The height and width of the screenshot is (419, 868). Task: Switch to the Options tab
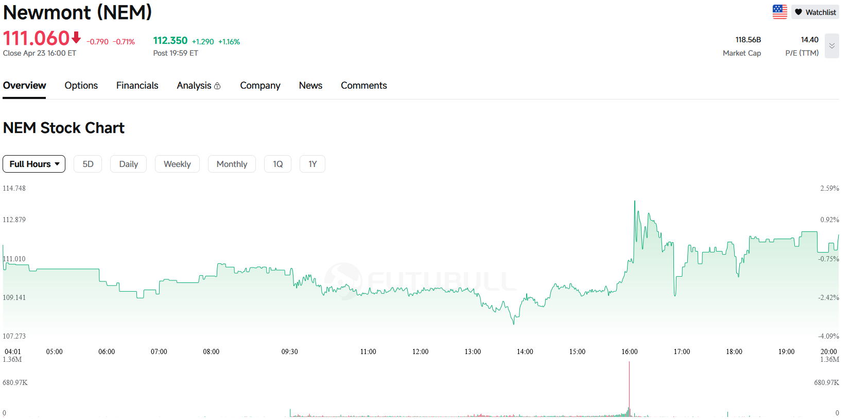click(81, 86)
